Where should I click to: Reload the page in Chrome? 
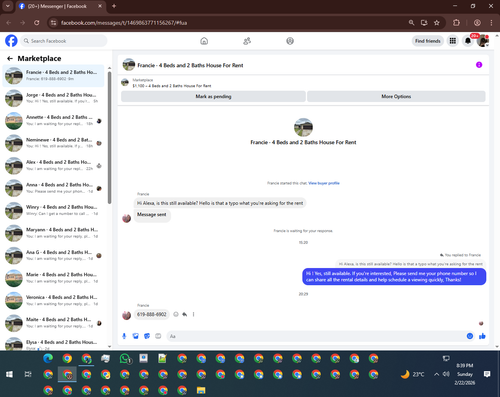tap(37, 23)
